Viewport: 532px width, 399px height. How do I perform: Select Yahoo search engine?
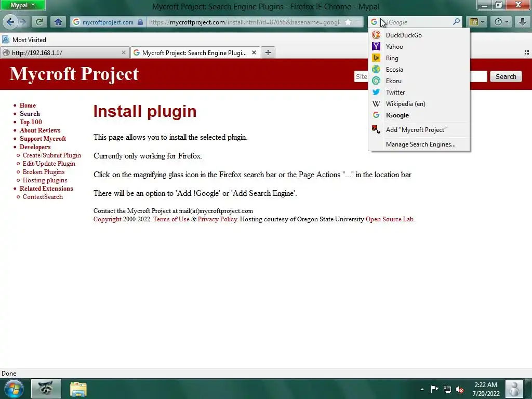419,46
